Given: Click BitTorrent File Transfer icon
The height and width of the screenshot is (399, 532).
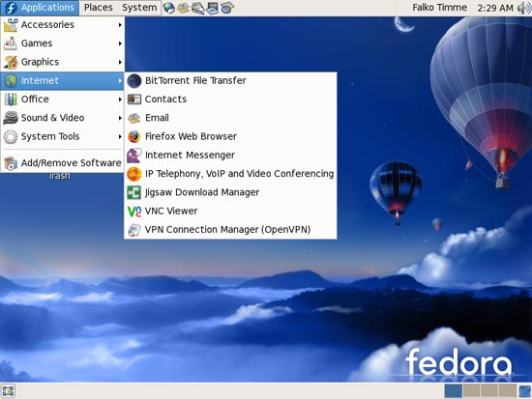Looking at the screenshot, I should [134, 81].
